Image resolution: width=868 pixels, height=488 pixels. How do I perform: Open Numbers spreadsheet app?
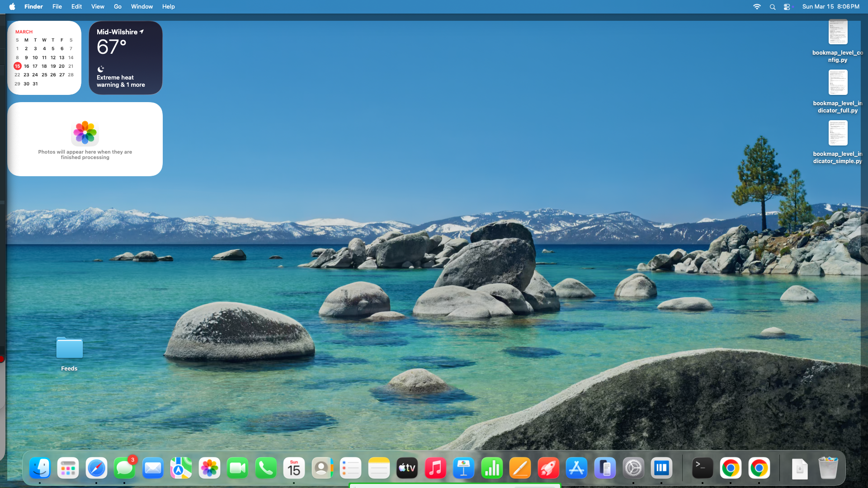(492, 468)
